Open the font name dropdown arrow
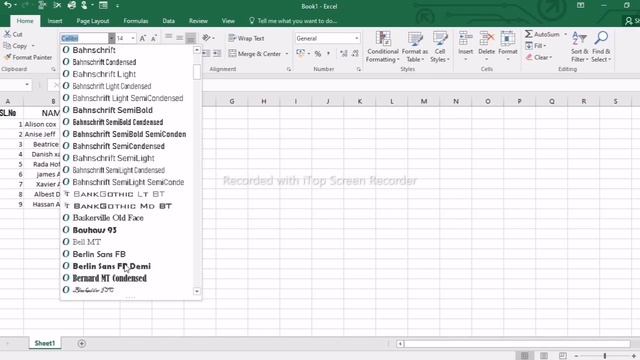This screenshot has width=640, height=360. pyautogui.click(x=111, y=38)
